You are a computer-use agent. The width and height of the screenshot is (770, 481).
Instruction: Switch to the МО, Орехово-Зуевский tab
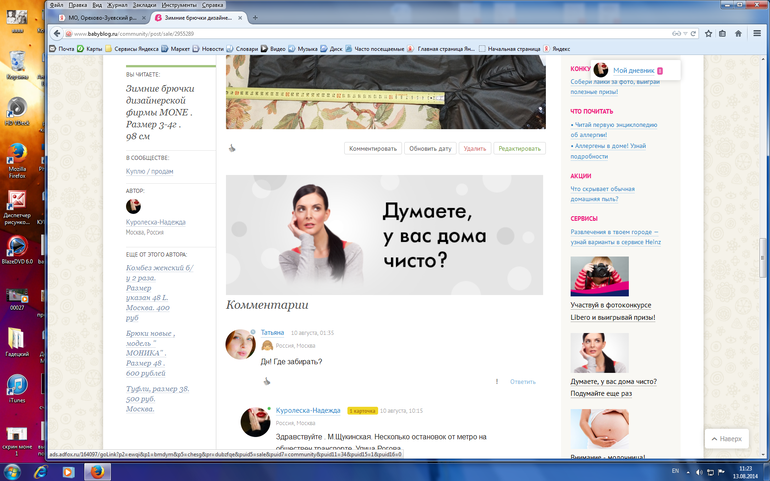click(102, 17)
